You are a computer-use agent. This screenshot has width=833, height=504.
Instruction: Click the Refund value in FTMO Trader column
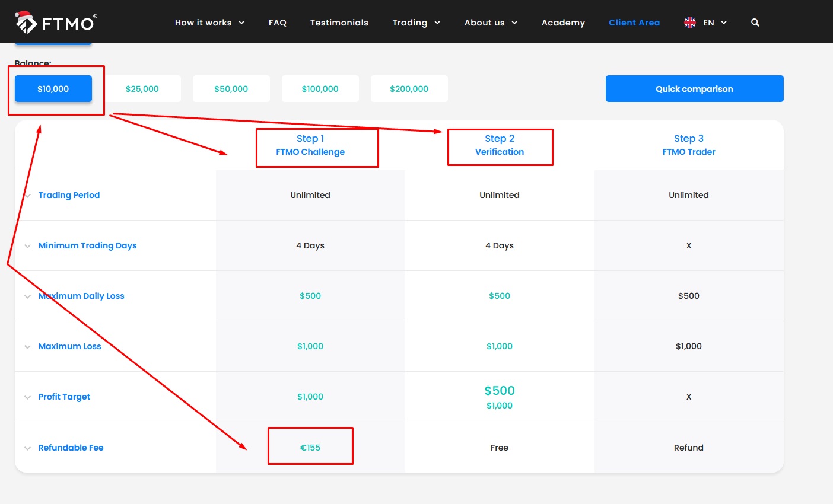pos(689,448)
